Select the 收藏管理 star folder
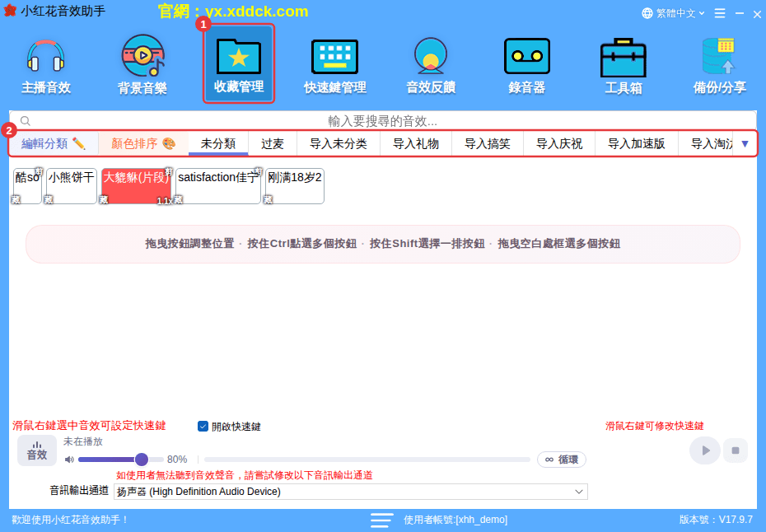The width and height of the screenshot is (766, 532). 239,64
